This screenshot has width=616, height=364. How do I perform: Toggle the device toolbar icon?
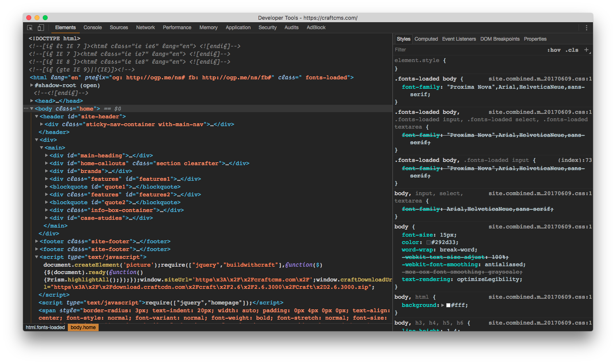[x=41, y=28]
